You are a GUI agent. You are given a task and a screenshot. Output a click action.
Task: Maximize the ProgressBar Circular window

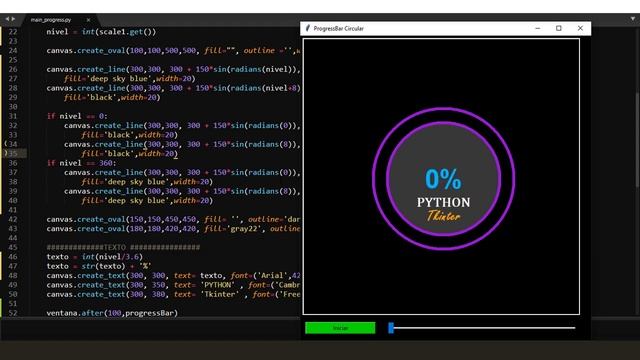[x=559, y=28]
